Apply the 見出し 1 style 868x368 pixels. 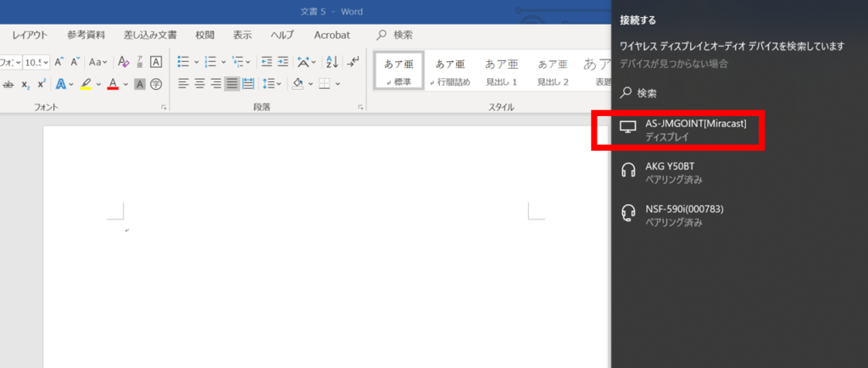pos(501,71)
